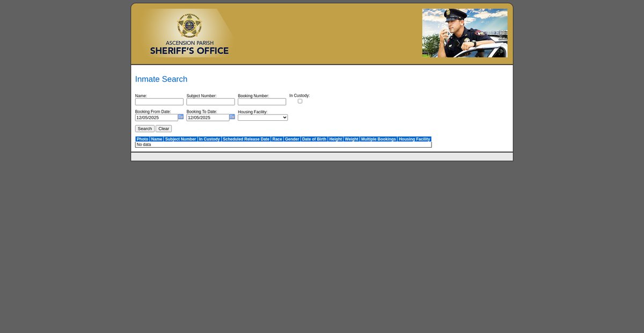The height and width of the screenshot is (333, 644).
Task: Click the "No data" table row
Action: 283,144
